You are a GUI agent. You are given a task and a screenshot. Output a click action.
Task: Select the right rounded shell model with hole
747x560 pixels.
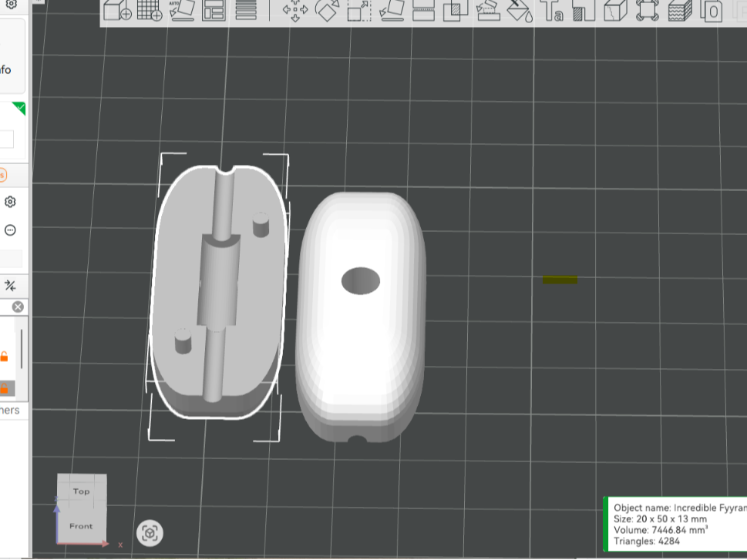361,317
